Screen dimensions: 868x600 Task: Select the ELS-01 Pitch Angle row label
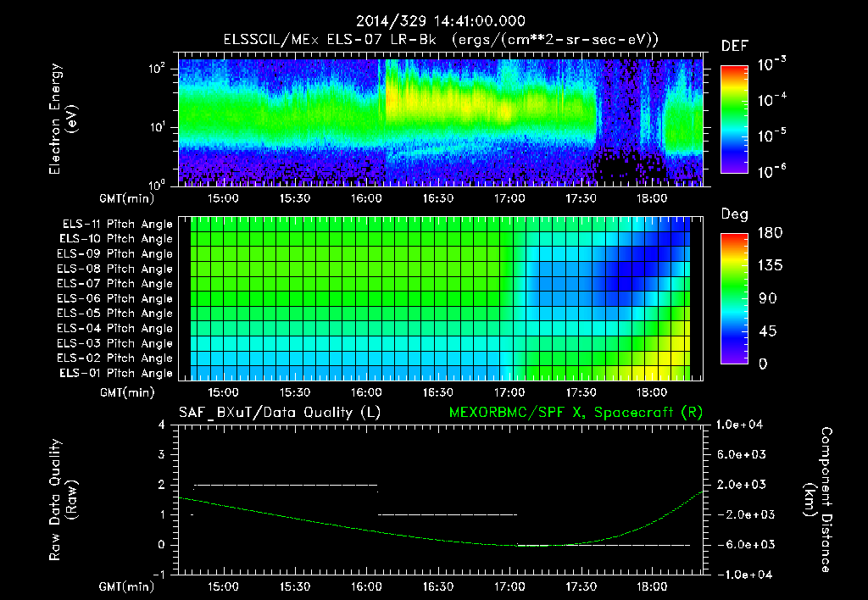coord(116,373)
